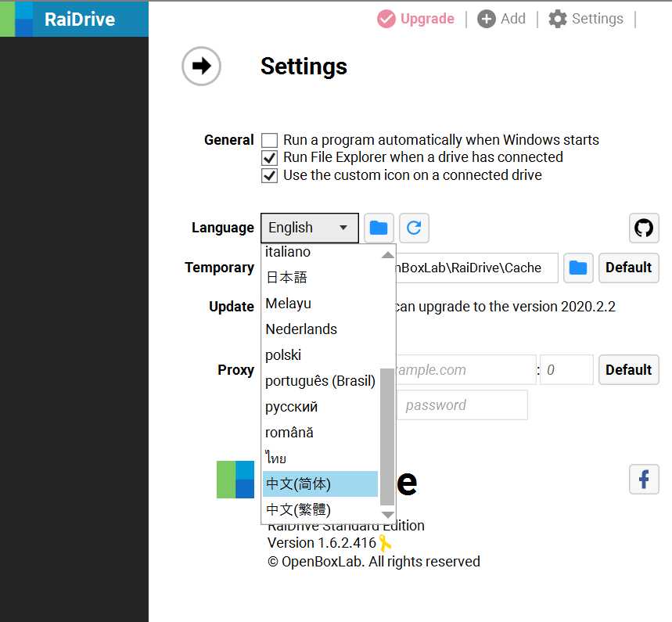
Task: Click the language list scrollbar thumb
Action: coord(387,437)
